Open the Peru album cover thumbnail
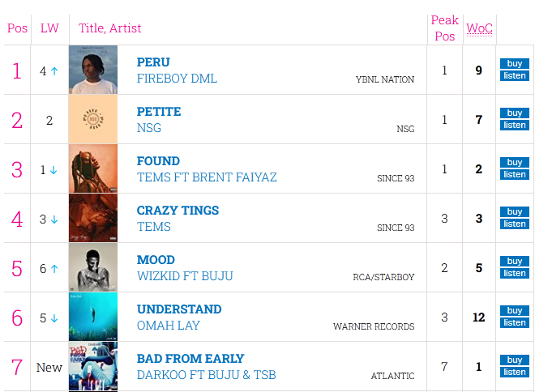Screen dimensions: 535x392 point(93,70)
